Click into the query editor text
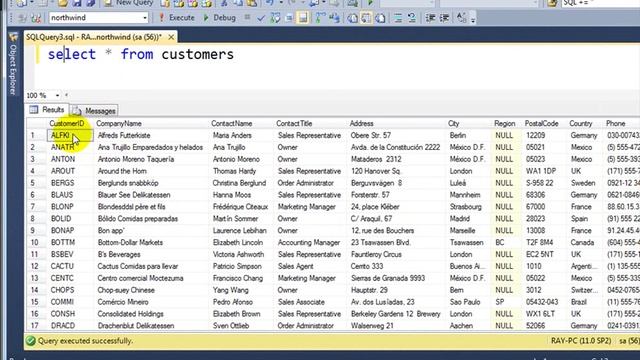Image resolution: width=640 pixels, height=360 pixels. (141, 54)
